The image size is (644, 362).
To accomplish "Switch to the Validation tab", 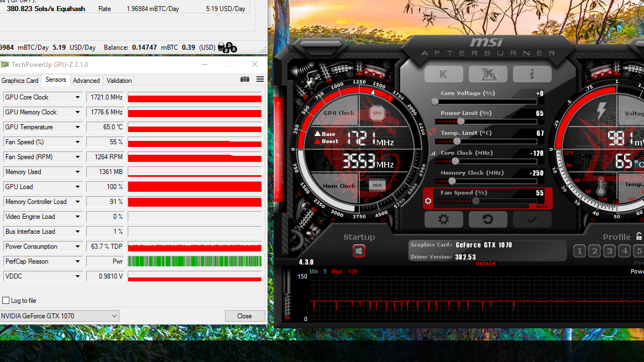I will (119, 81).
